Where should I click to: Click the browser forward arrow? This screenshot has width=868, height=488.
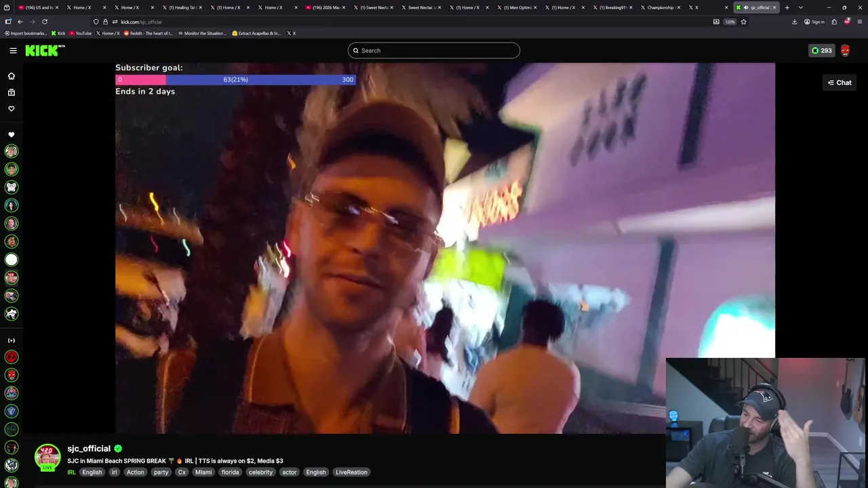click(32, 22)
